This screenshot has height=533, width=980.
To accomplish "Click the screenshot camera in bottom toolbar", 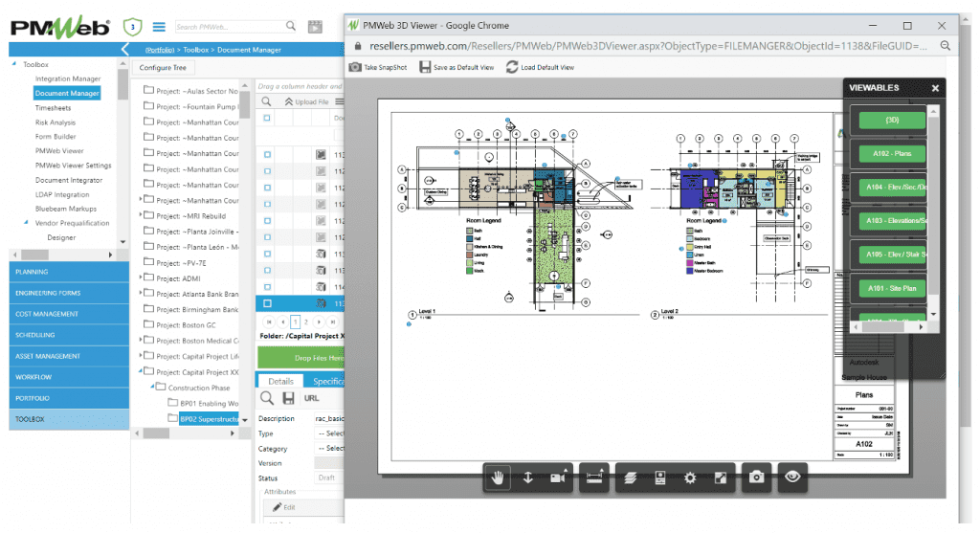I will coord(756,477).
